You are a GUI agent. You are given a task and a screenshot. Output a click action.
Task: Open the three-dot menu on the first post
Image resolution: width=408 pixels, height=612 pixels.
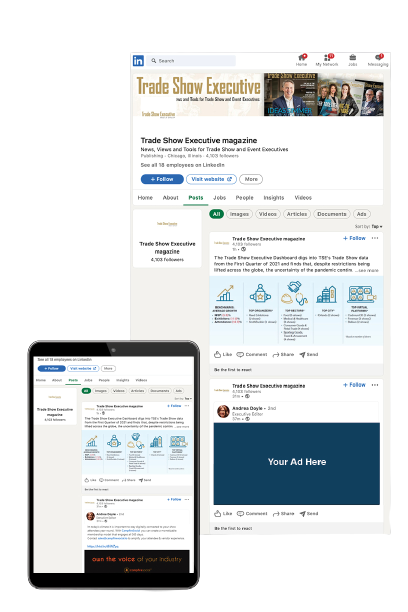pos(375,238)
